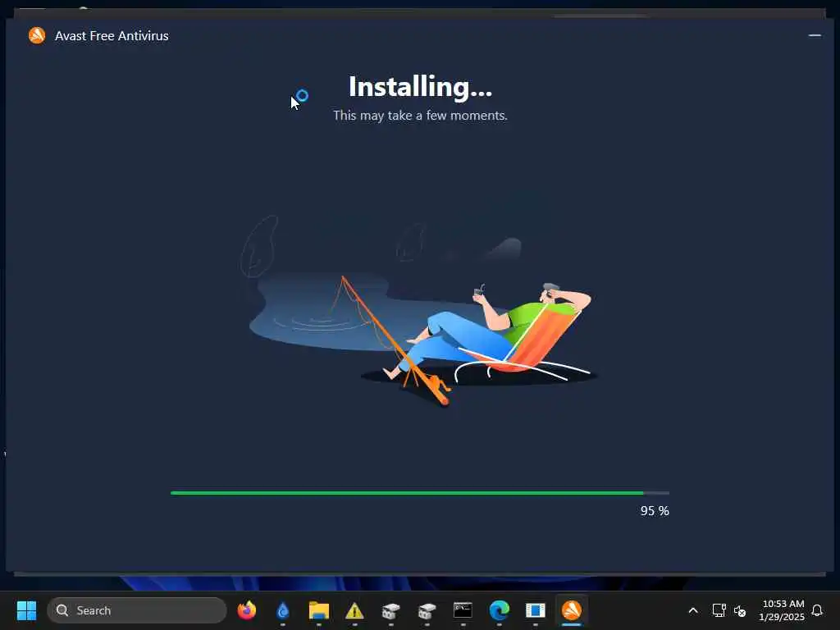
Task: Open the Windows Start menu
Action: click(26, 610)
